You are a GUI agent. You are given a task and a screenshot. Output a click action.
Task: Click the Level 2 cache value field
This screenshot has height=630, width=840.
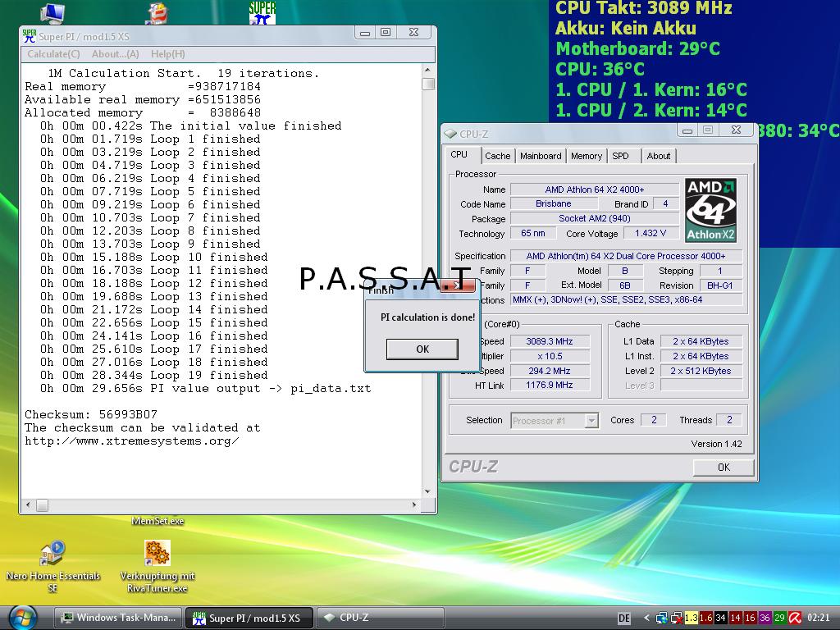click(x=701, y=371)
